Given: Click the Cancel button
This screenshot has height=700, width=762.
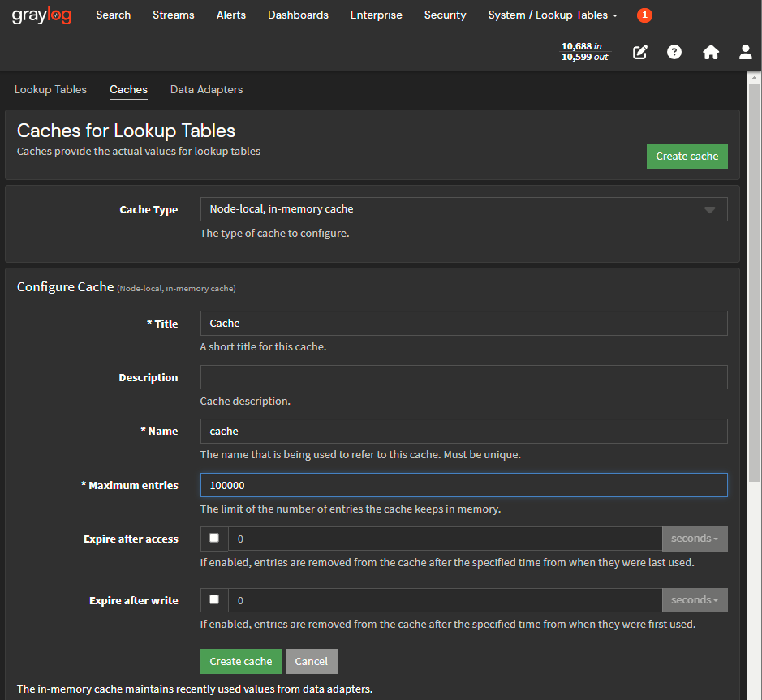Looking at the screenshot, I should tap(311, 661).
